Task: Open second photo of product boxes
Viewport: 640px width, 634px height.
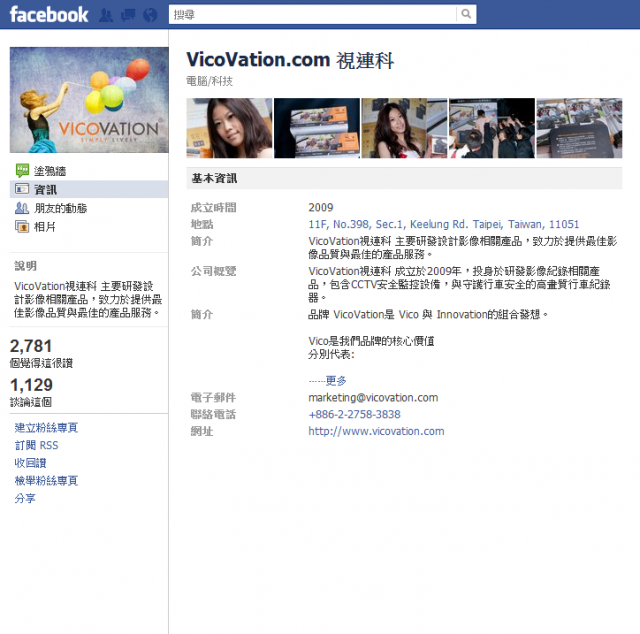Action: pos(317,128)
